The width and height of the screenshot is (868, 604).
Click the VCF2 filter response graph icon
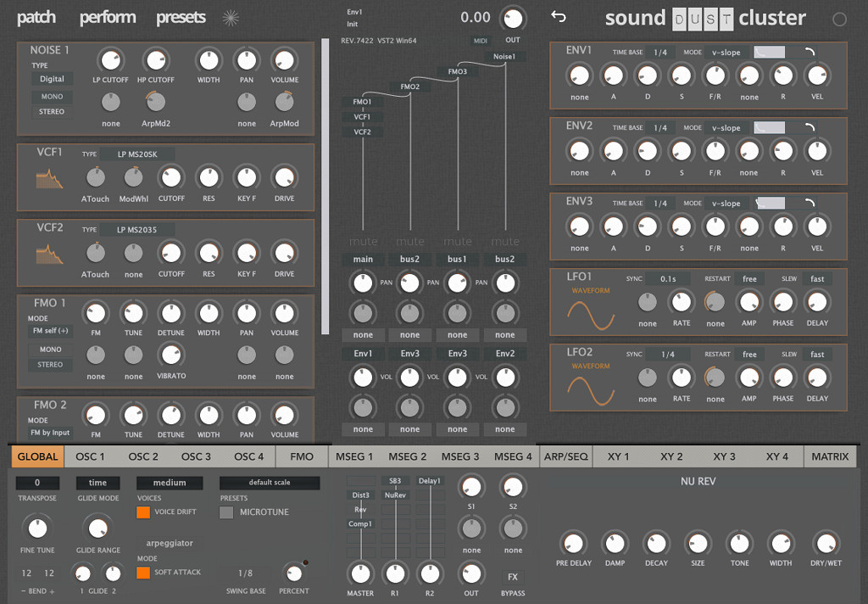tap(49, 254)
